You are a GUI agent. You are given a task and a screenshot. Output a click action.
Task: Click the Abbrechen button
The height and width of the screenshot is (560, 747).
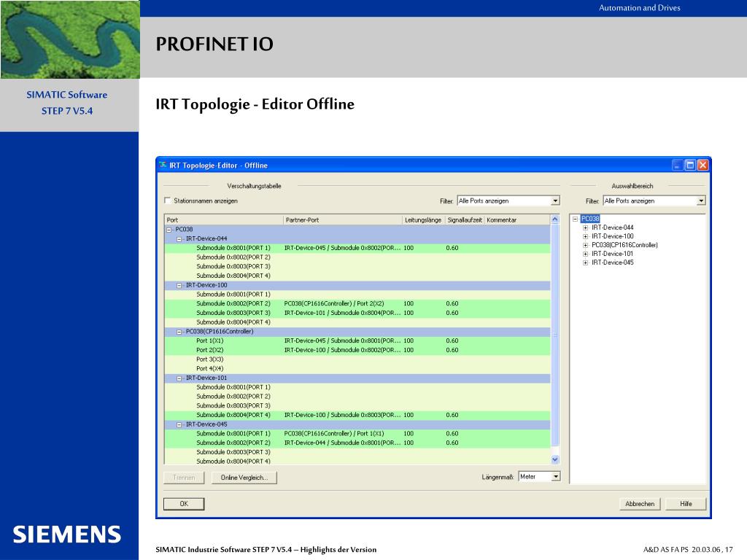click(640, 504)
